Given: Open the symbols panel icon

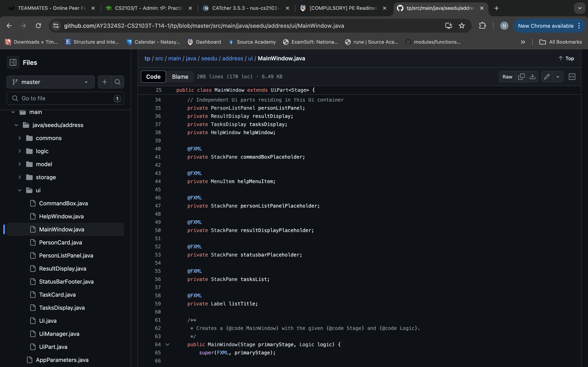Looking at the screenshot, I should (x=572, y=77).
